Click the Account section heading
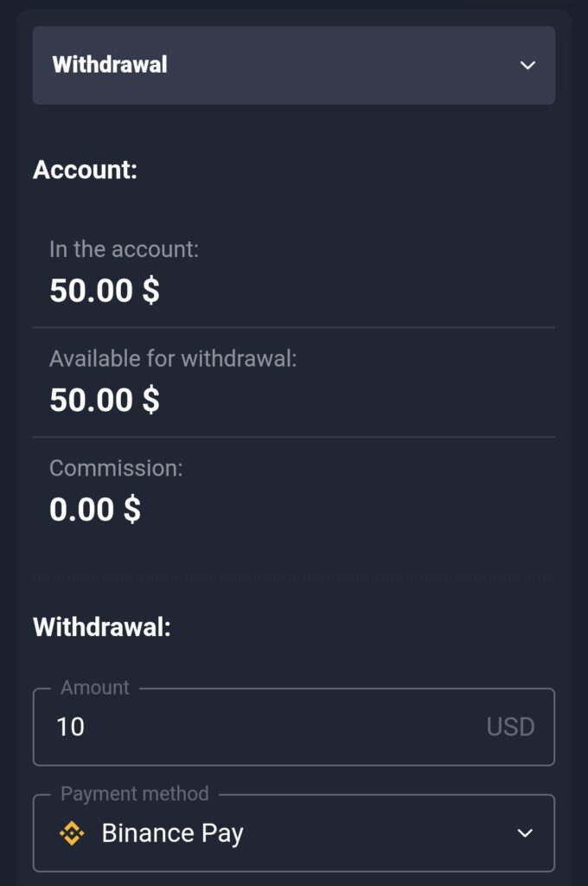 click(84, 170)
